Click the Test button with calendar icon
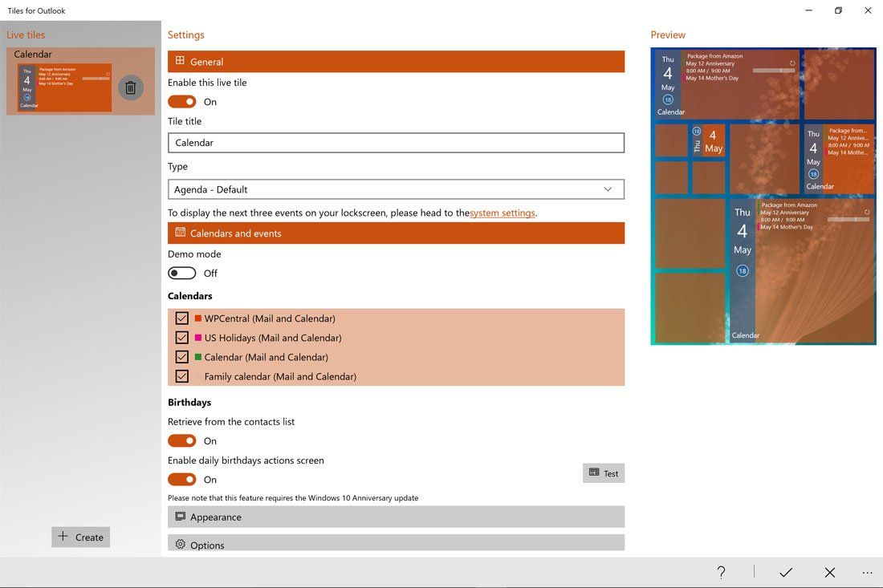 click(603, 472)
